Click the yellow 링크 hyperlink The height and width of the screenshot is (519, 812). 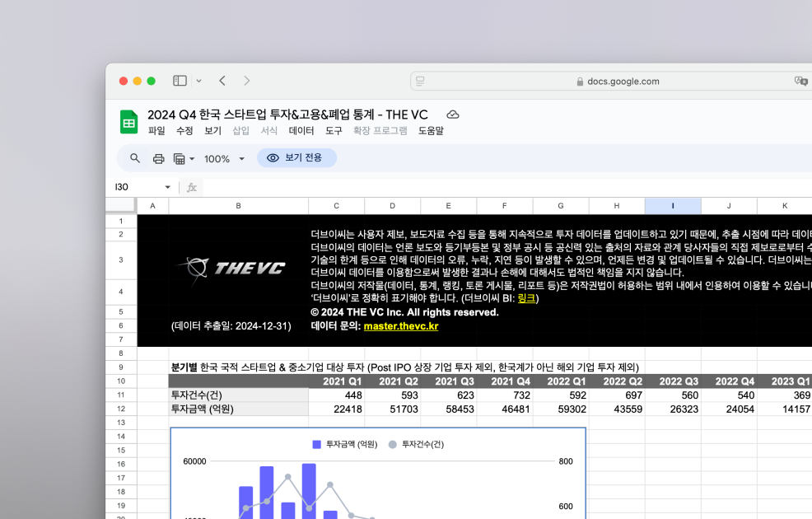[526, 298]
